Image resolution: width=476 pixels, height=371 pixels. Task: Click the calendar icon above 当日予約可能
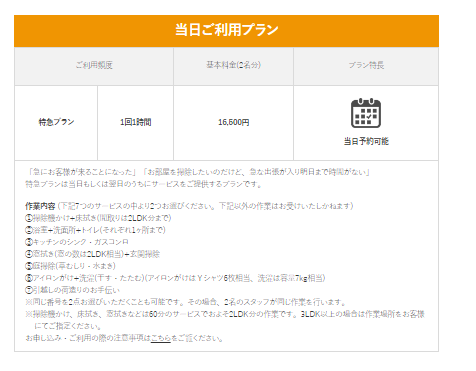point(366,113)
